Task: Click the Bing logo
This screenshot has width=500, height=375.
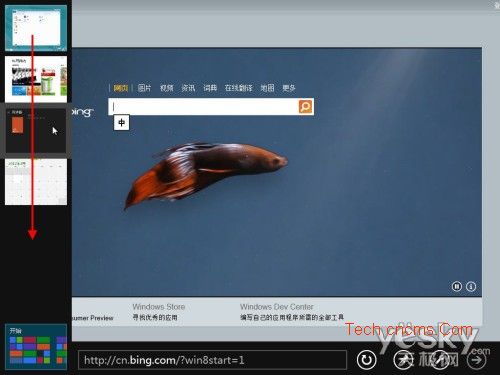Action: 83,112
